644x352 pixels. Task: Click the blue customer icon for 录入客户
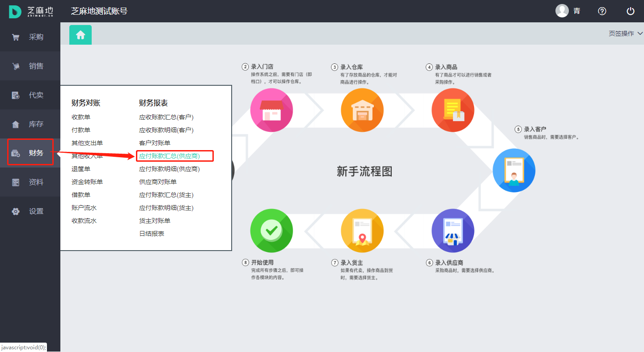513,171
